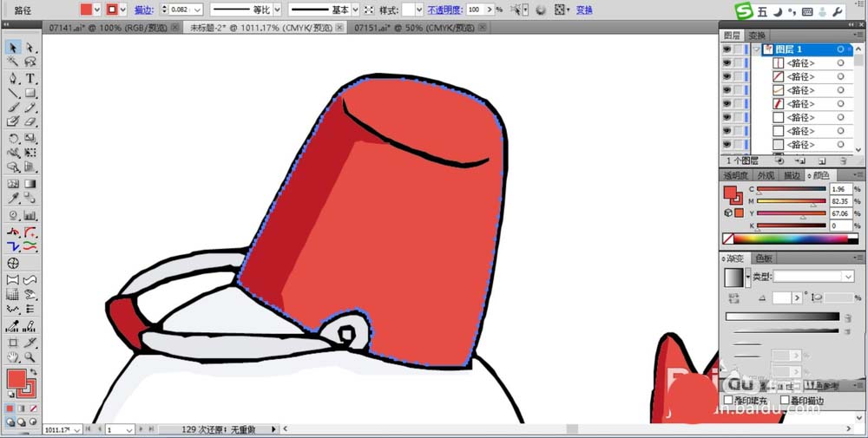Screen dimensions: 868x438
Task: Enable the 叠印描边 checkbox
Action: coord(785,400)
